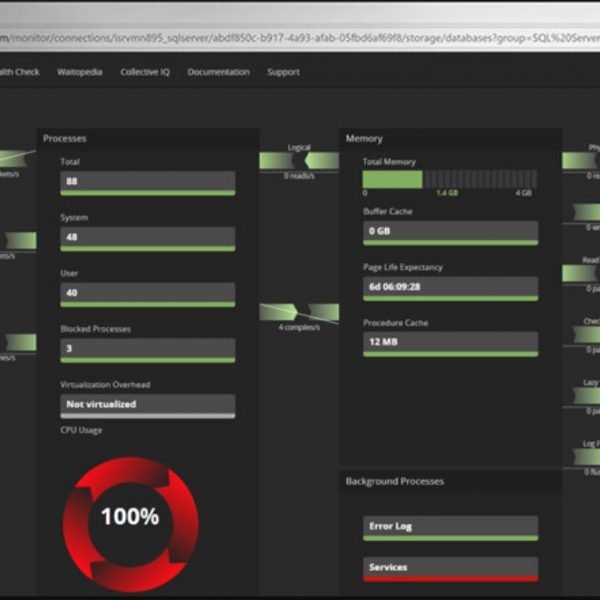Click the Virtualization Overhead label
Image resolution: width=600 pixels, height=600 pixels.
(x=105, y=385)
